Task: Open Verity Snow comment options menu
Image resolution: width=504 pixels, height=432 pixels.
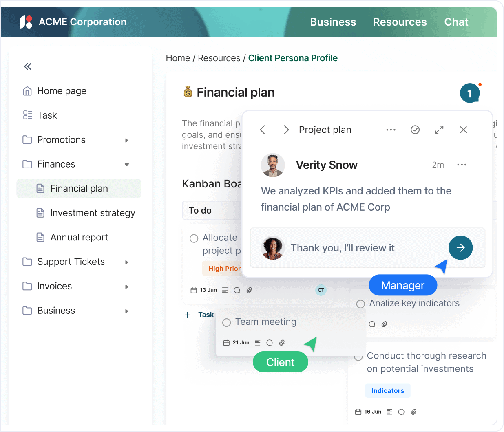Action: coord(462,165)
